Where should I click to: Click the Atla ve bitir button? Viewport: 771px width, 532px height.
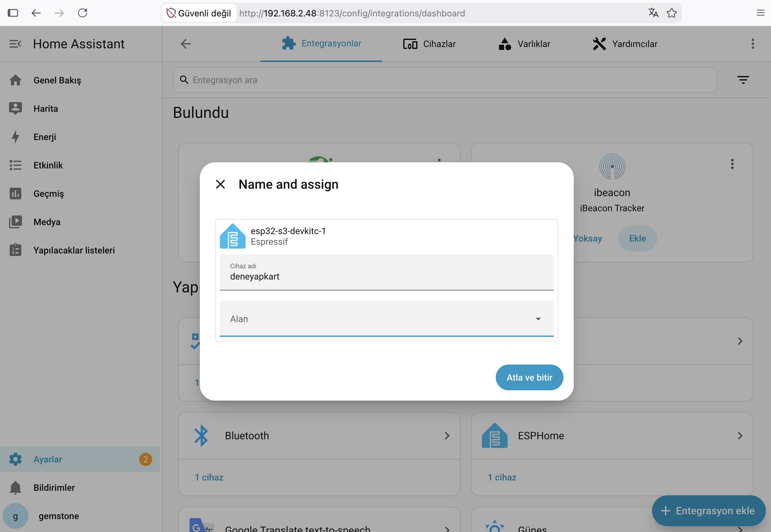[529, 377]
